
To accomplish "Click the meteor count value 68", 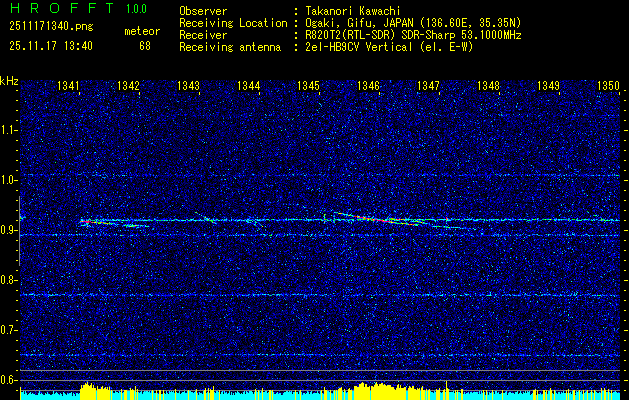I will [145, 46].
